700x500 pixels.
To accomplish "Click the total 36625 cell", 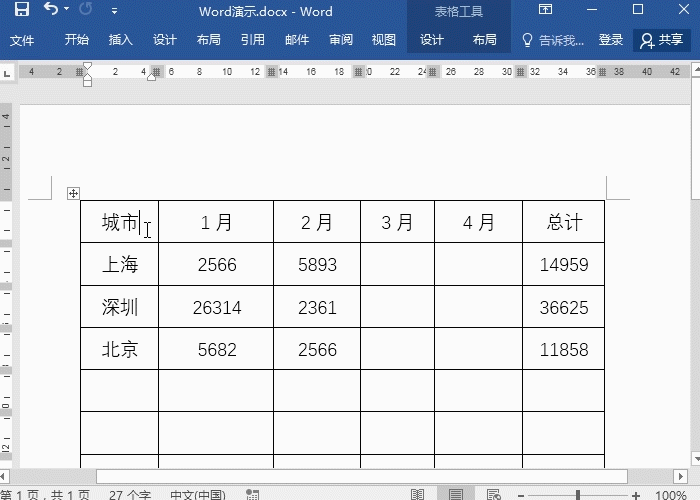I will coord(564,307).
